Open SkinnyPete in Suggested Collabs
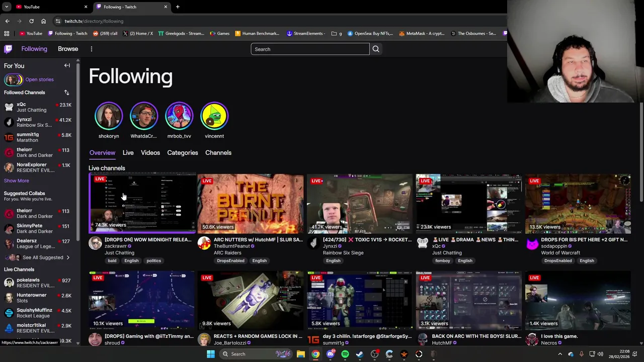The height and width of the screenshot is (362, 644). coord(38,229)
